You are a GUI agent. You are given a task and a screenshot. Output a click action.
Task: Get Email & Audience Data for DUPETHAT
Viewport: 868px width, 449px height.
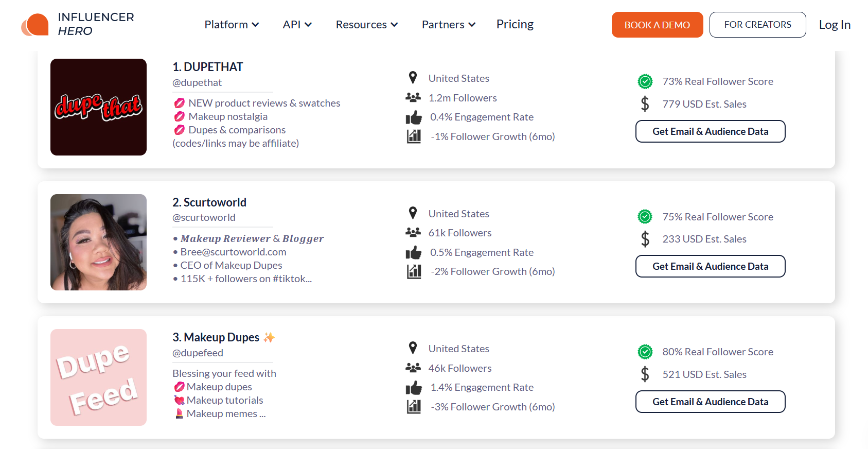(x=710, y=131)
